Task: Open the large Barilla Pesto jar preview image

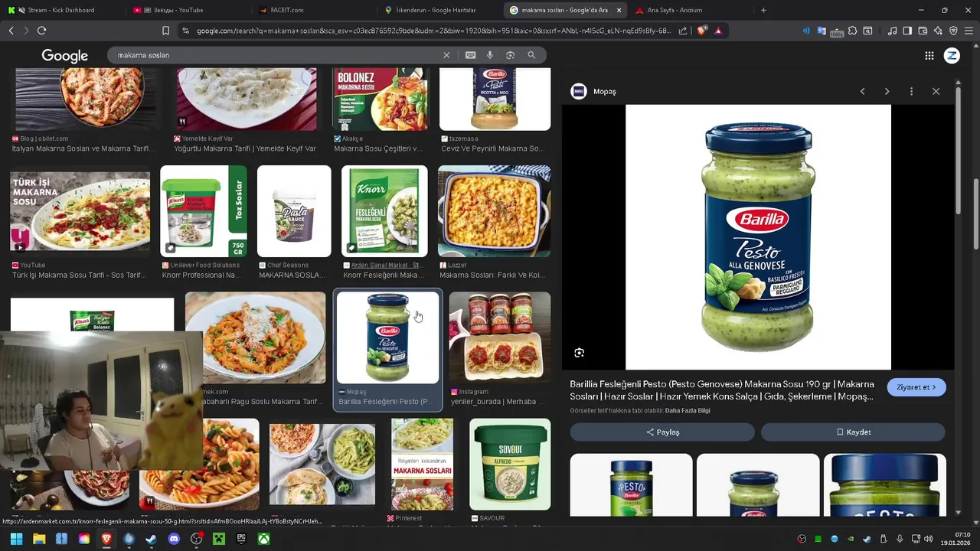Action: [758, 237]
